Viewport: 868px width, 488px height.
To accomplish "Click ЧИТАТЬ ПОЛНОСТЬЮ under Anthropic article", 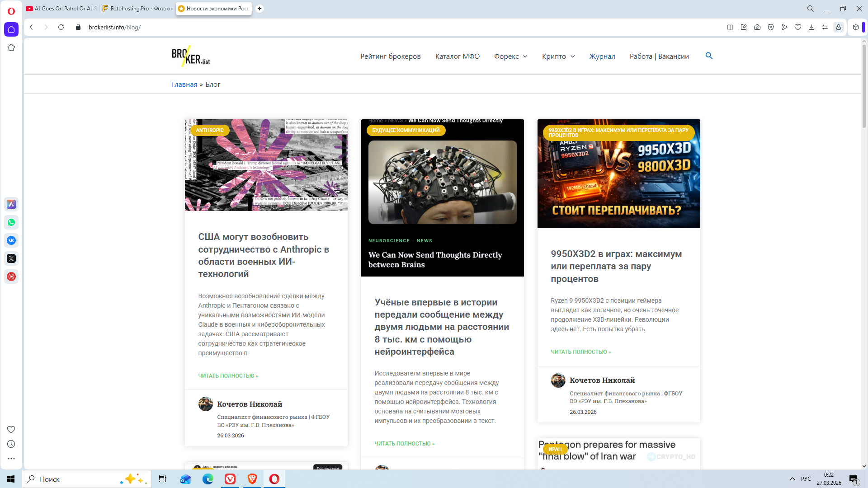I will [228, 376].
